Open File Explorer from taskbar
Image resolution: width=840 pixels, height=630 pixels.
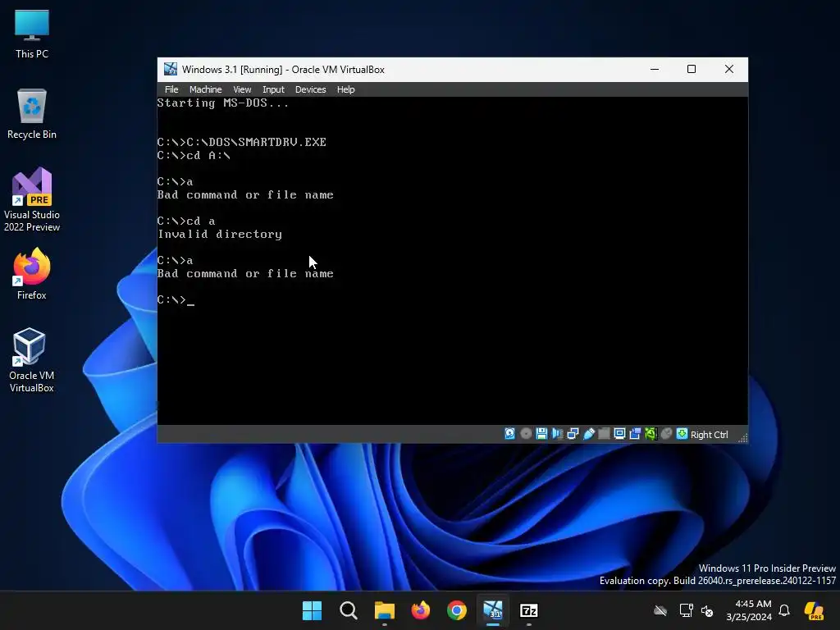[384, 610]
